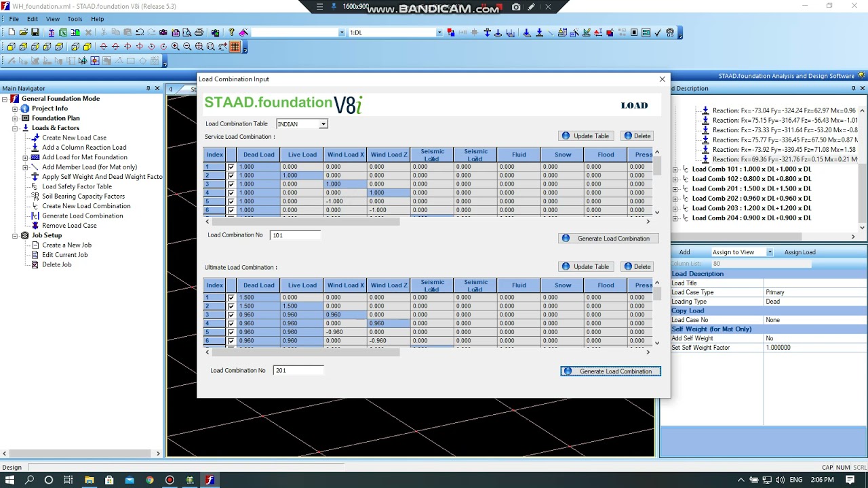Click the Microsoft Store taskbar icon

click(x=109, y=480)
